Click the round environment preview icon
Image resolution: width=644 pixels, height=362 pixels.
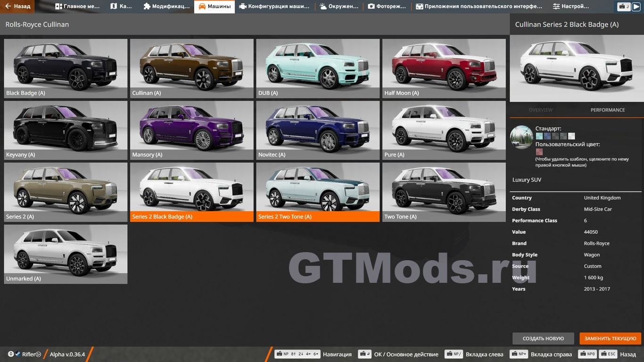pyautogui.click(x=522, y=137)
